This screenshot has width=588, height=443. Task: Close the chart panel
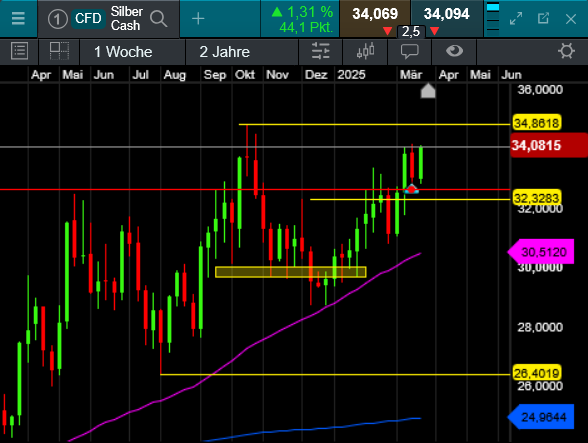tap(571, 19)
